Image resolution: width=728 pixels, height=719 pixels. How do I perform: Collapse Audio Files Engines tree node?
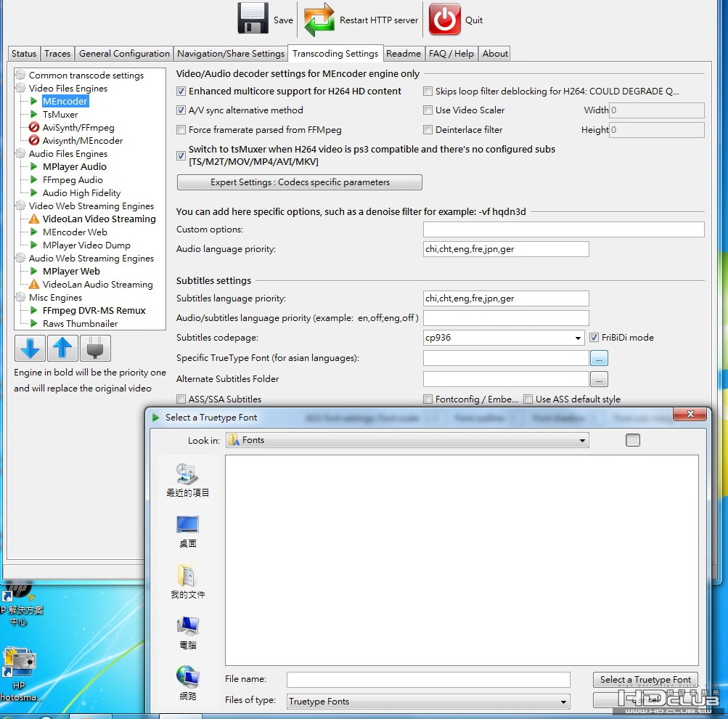click(x=20, y=153)
